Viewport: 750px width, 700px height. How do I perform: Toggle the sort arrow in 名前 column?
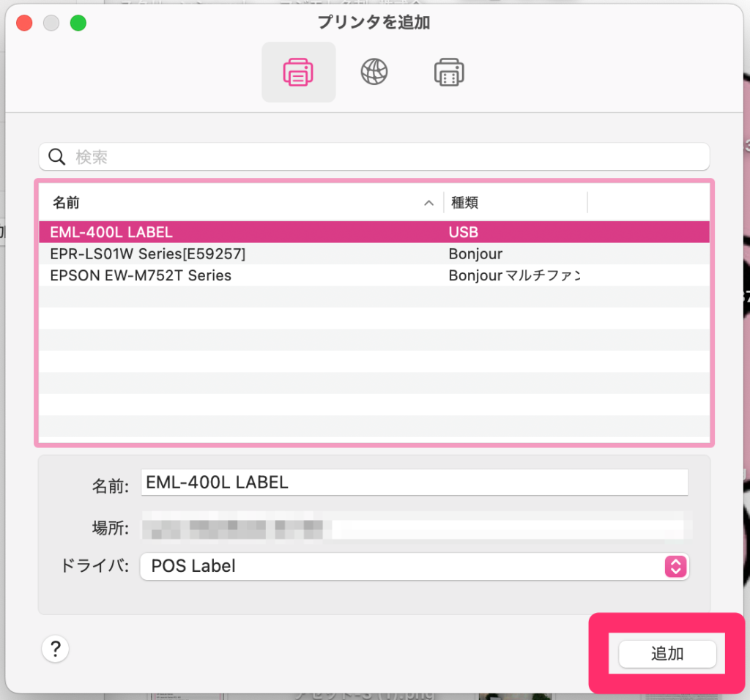pyautogui.click(x=429, y=204)
